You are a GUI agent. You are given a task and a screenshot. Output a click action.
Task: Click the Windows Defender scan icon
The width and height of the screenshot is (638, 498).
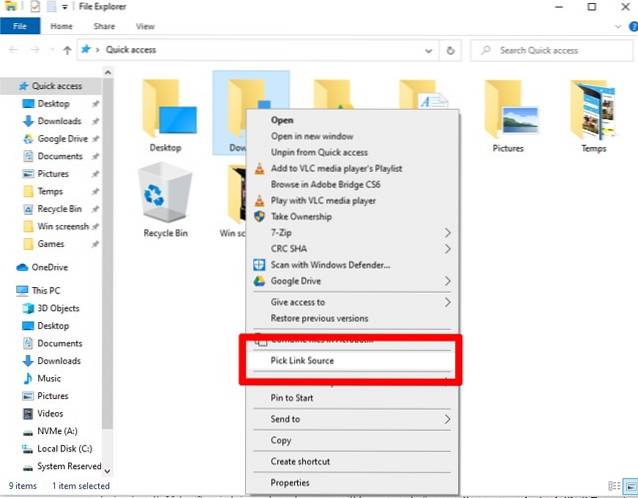(x=259, y=265)
